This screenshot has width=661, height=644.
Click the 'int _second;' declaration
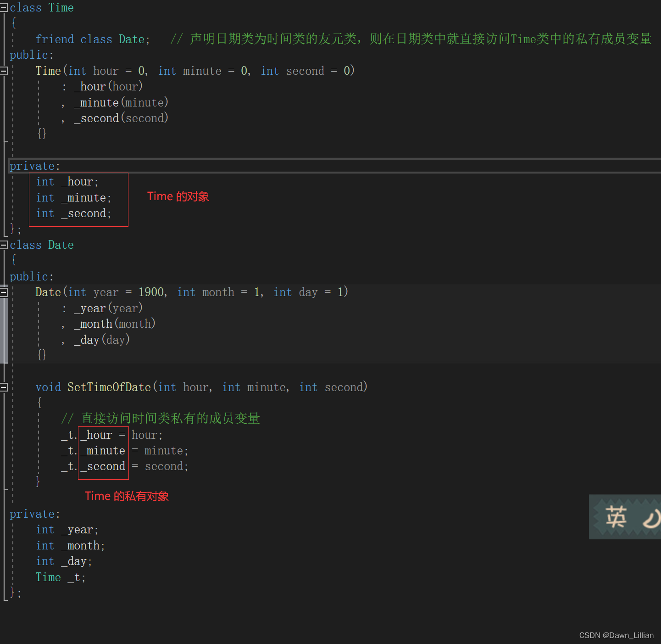coord(73,213)
